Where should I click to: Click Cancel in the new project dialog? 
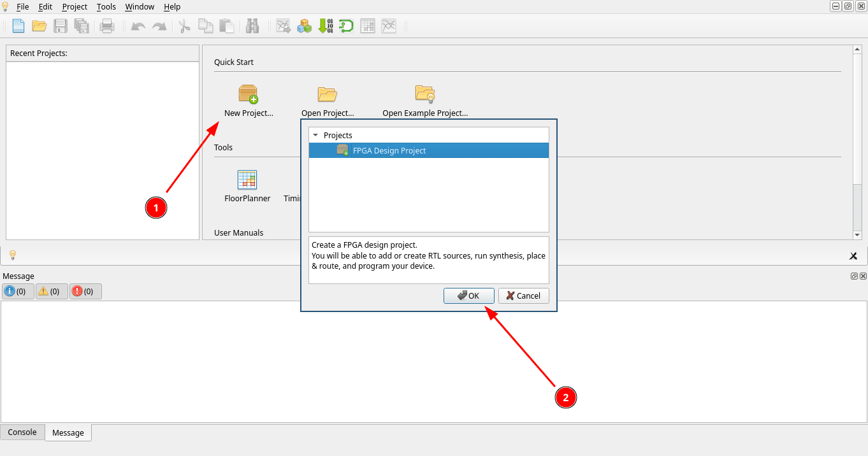coord(524,296)
